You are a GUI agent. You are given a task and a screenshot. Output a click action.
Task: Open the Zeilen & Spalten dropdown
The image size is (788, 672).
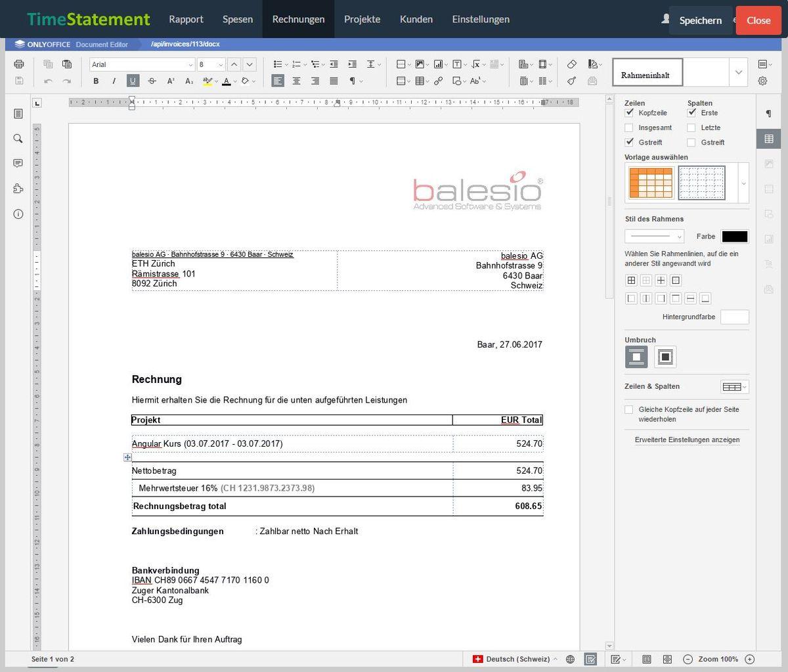click(x=735, y=387)
